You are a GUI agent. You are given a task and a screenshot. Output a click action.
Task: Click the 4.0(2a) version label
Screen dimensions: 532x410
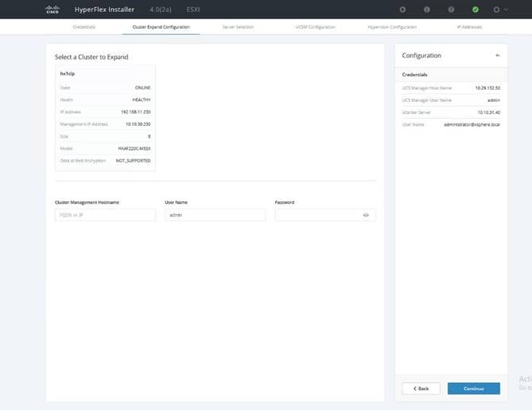[x=161, y=10]
